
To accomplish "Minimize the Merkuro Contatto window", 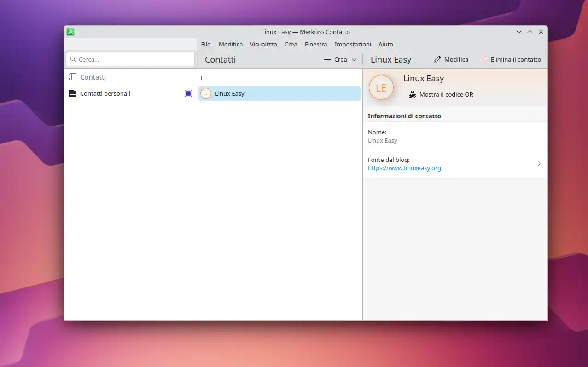I will tap(519, 32).
